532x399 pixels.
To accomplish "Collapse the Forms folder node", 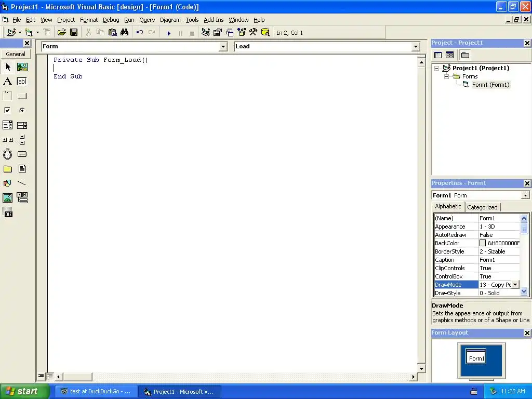I will [x=447, y=77].
